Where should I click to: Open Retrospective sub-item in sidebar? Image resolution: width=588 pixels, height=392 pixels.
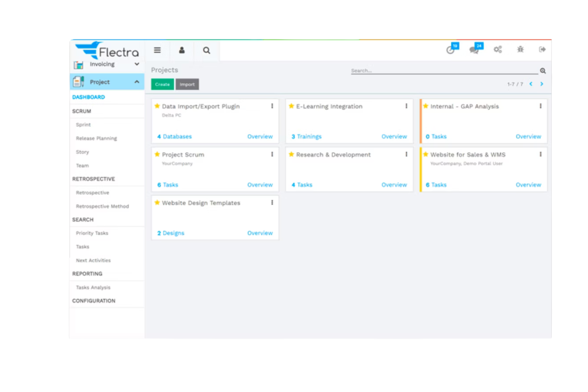93,193
